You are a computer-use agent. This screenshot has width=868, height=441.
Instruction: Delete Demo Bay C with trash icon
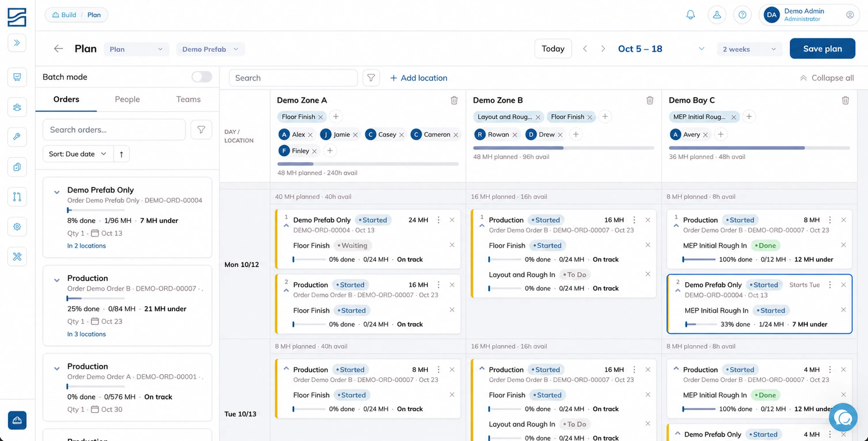click(x=845, y=100)
